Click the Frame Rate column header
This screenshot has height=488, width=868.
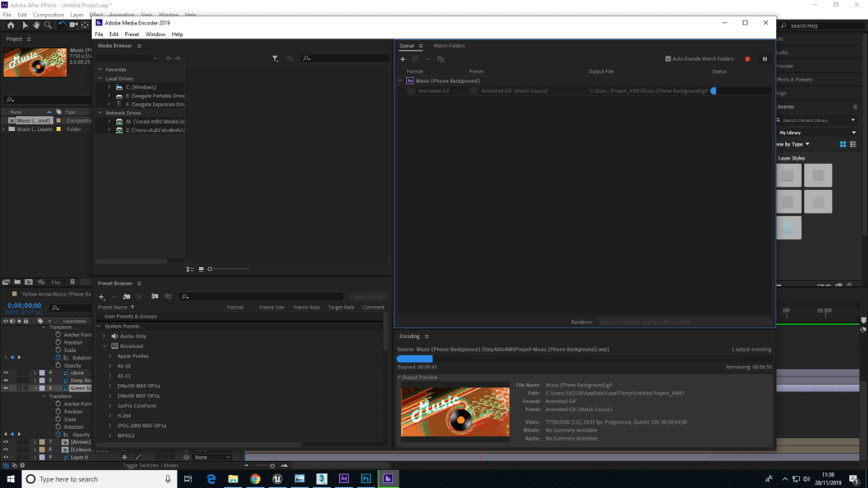point(307,308)
